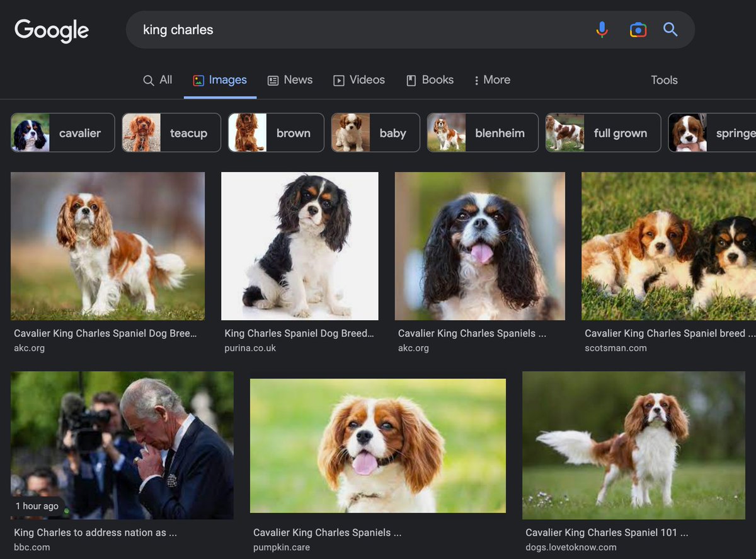756x559 pixels.
Task: Select the full grown chip
Action: pos(603,132)
